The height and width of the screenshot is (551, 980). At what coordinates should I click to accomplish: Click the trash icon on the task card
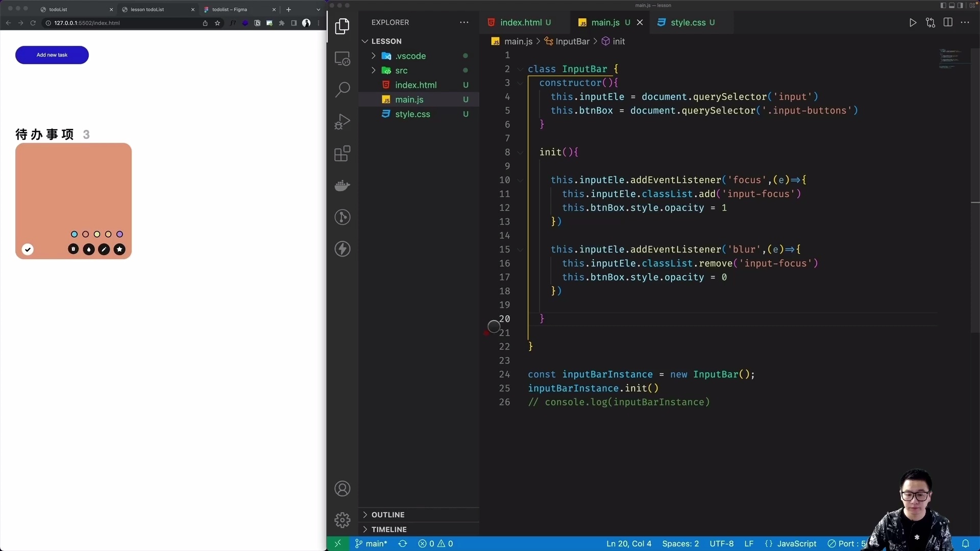[73, 249]
